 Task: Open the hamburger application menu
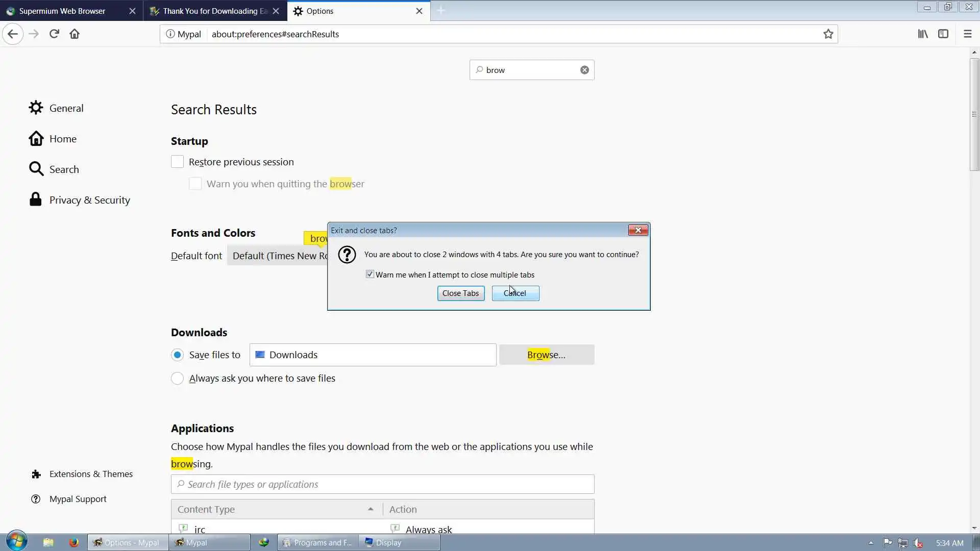pyautogui.click(x=967, y=34)
